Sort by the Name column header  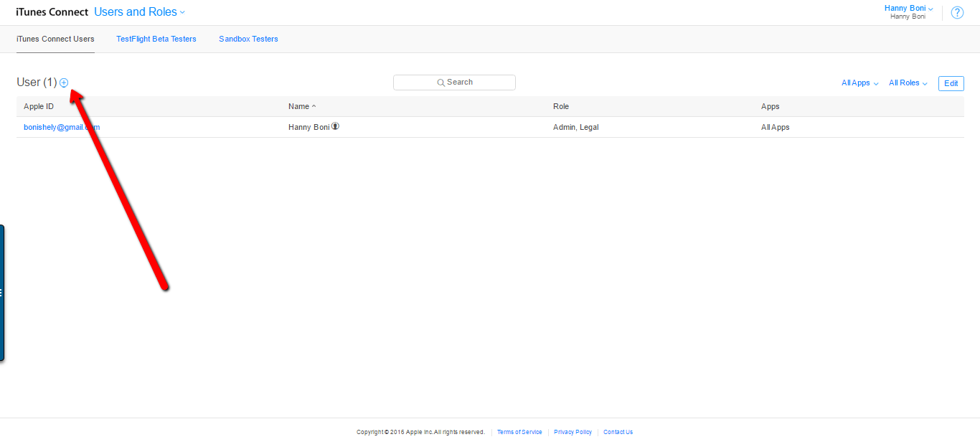(x=302, y=106)
